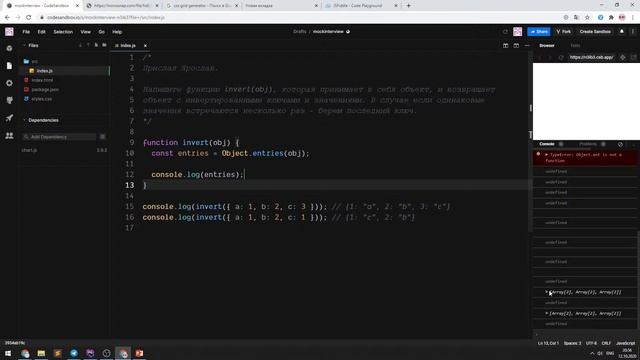The width and height of the screenshot is (640, 360).
Task: Open the GitHub sidebar icon
Action: point(9,100)
